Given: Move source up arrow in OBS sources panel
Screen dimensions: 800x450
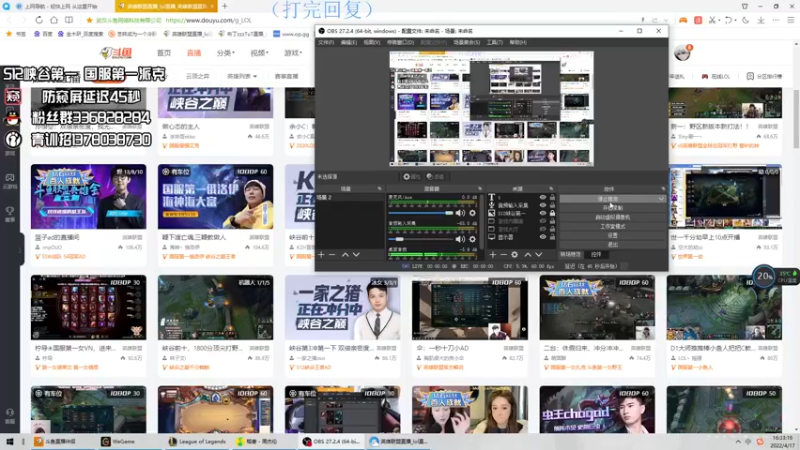Looking at the screenshot, I should (528, 254).
